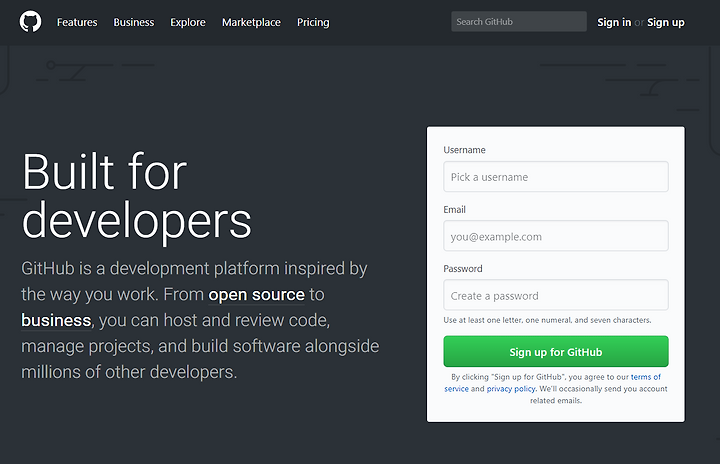Follow the open source link
Screen dimensions: 720x464
pyautogui.click(x=256, y=294)
